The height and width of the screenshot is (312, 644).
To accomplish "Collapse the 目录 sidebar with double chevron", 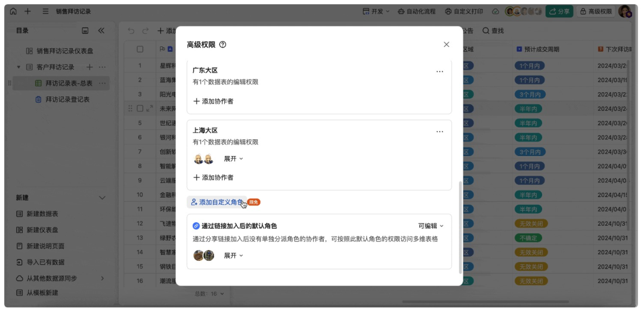I will pyautogui.click(x=101, y=31).
